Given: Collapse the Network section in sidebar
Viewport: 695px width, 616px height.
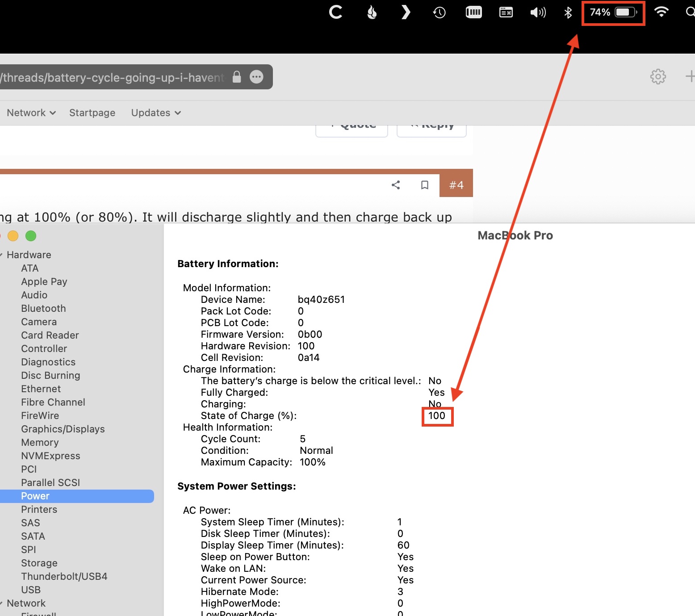Looking at the screenshot, I should [x=1, y=603].
